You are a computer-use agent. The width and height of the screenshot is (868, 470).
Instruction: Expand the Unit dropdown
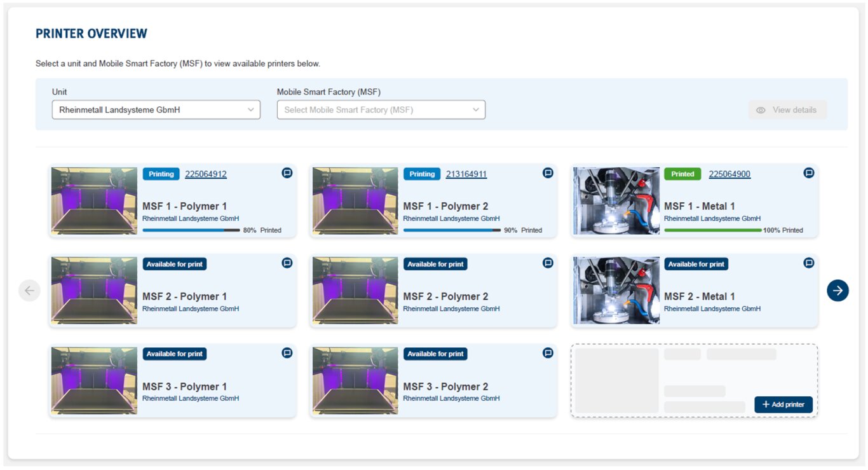tap(156, 110)
